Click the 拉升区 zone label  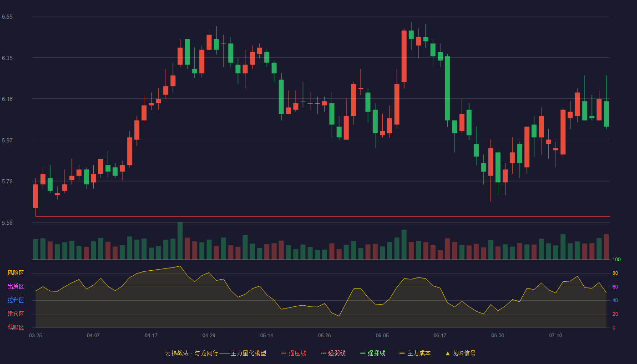[x=15, y=300]
